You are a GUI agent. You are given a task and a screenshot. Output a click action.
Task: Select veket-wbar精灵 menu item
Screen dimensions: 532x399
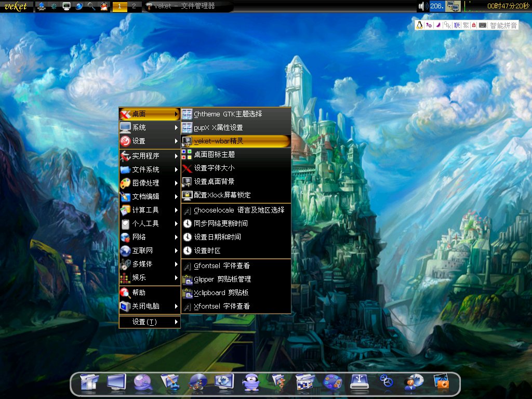[x=236, y=141]
